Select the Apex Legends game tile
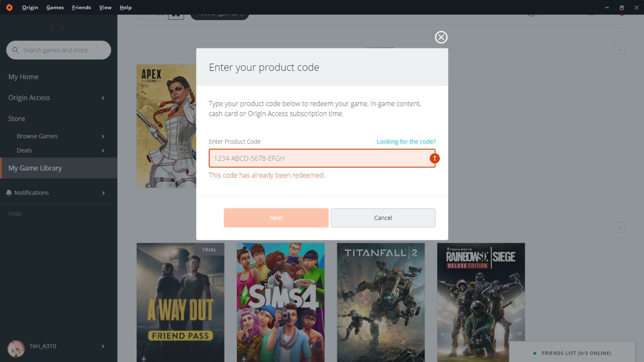The height and width of the screenshot is (362, 644). (x=166, y=126)
